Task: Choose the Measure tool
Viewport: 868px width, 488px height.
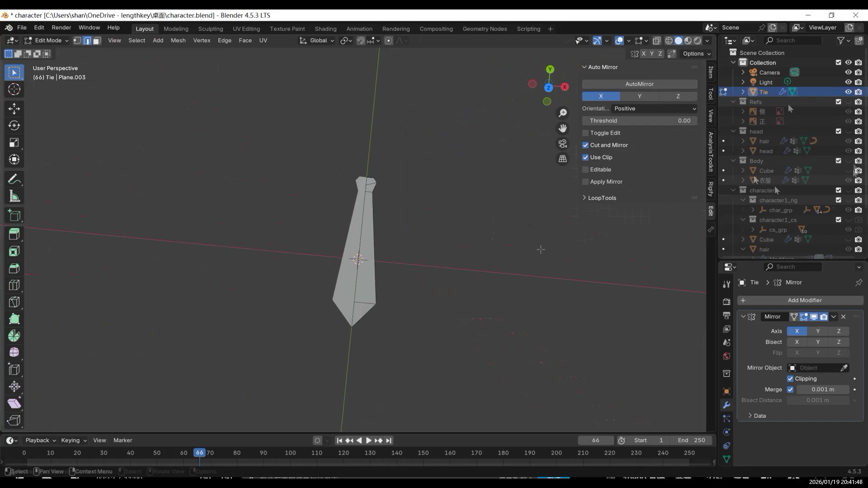Action: 14,197
